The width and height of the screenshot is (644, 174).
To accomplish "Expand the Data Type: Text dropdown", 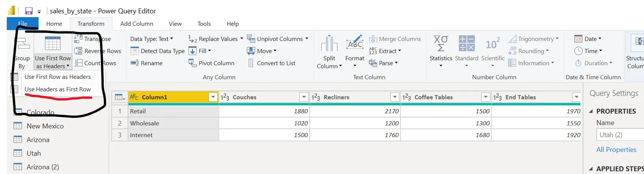I will pyautogui.click(x=152, y=39).
